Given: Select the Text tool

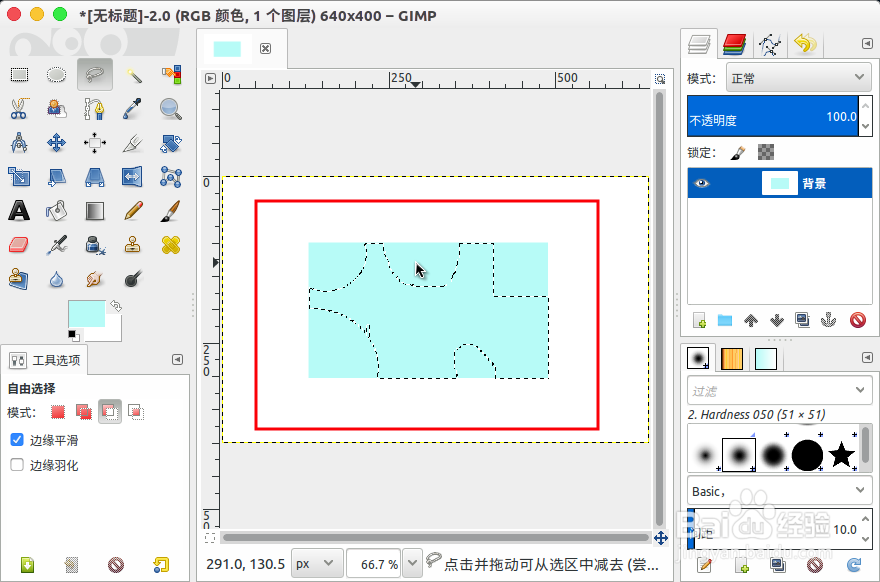Looking at the screenshot, I should pos(19,211).
